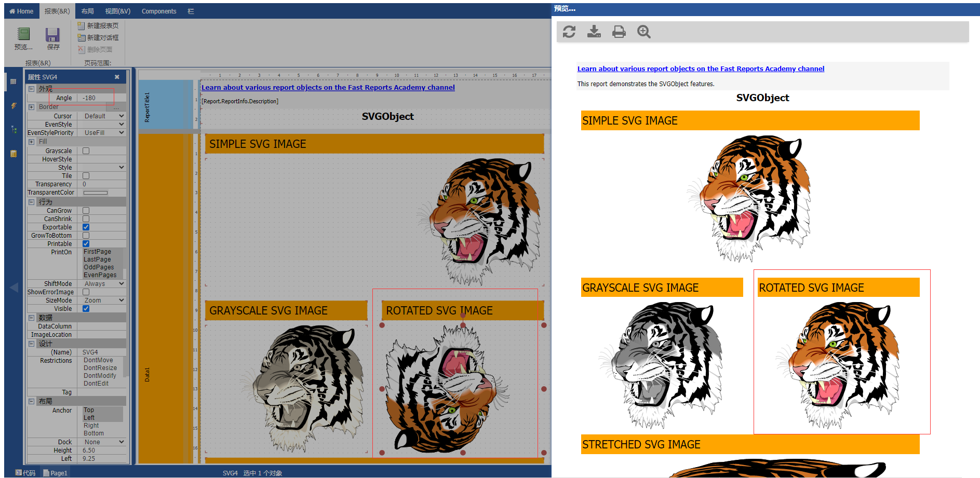Close the 属性 SVG4 properties panel
This screenshot has width=980, height=478.
coord(117,77)
